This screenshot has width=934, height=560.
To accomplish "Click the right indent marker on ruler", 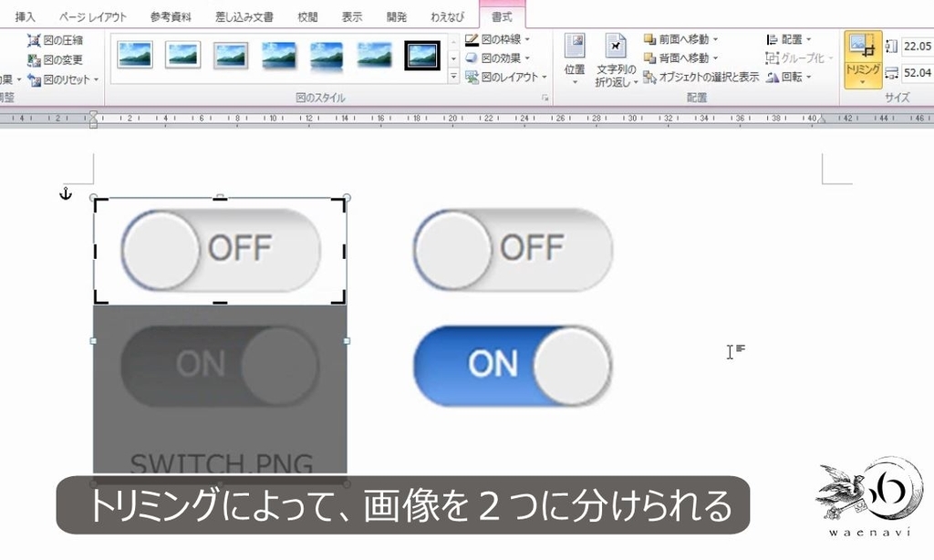I will [x=822, y=119].
